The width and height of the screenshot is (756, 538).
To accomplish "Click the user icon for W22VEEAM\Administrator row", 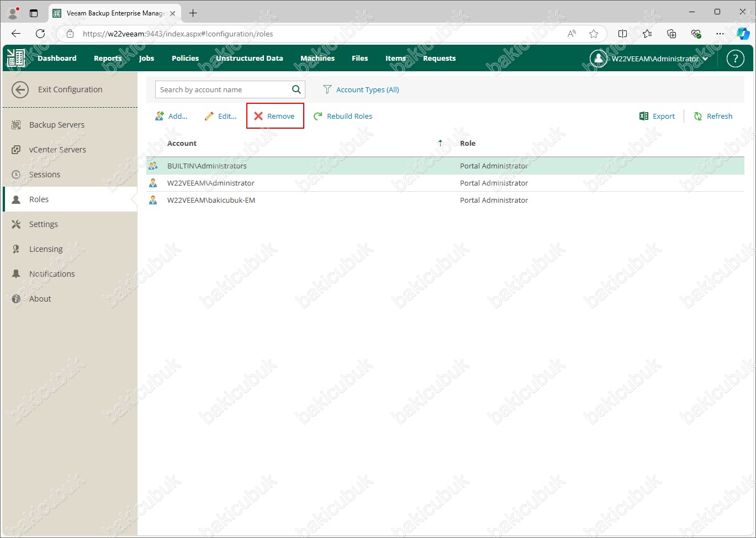I will (x=153, y=183).
